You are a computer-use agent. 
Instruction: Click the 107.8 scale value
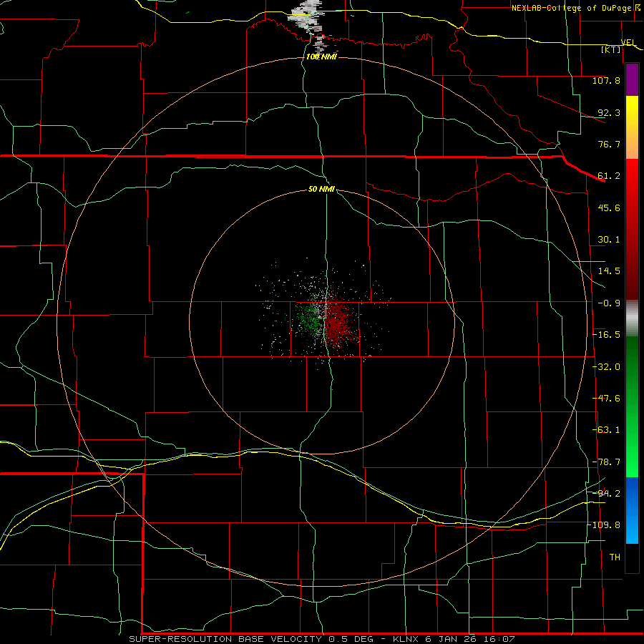[x=606, y=80]
